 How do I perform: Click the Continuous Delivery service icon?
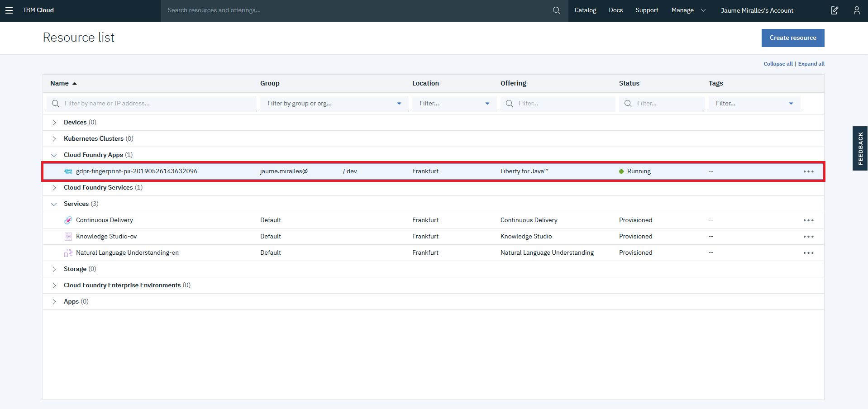click(x=68, y=220)
